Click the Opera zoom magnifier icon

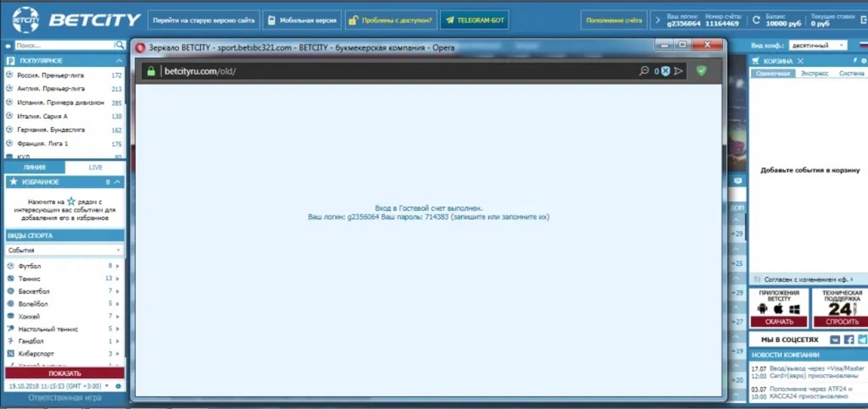coord(644,71)
